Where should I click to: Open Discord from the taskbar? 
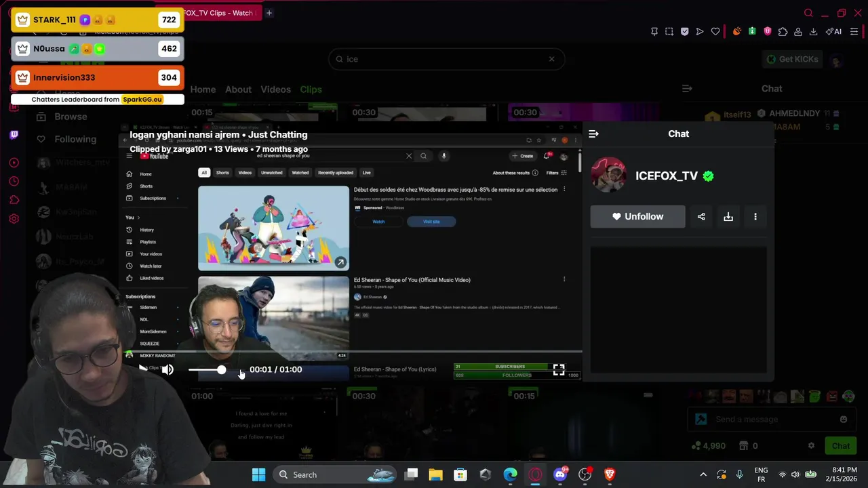pyautogui.click(x=560, y=474)
